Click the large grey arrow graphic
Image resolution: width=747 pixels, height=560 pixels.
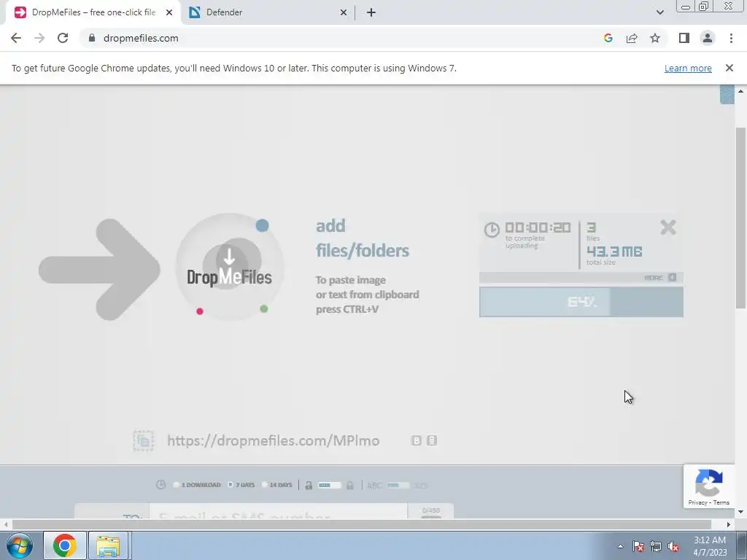99,270
